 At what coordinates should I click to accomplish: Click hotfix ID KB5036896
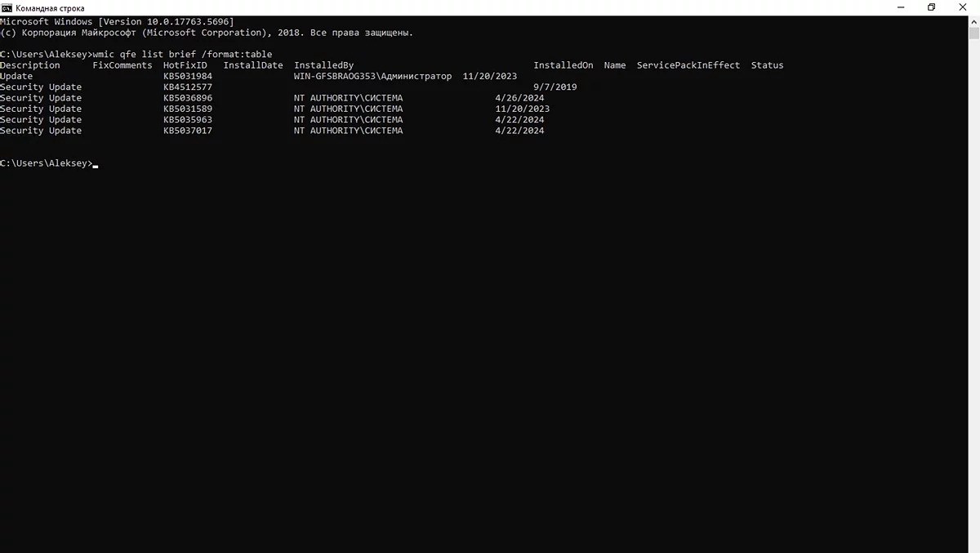[188, 98]
